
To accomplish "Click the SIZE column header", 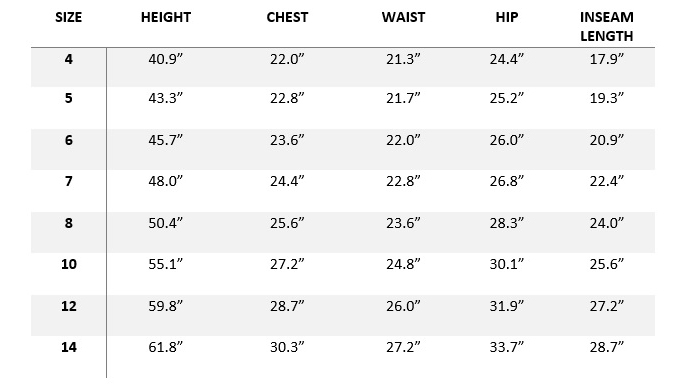I will click(x=68, y=17).
